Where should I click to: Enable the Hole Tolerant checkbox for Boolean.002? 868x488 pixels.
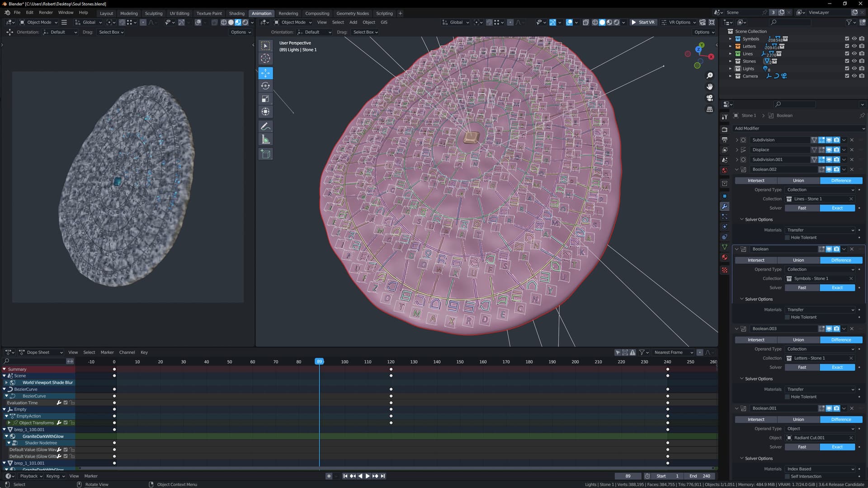coord(788,238)
